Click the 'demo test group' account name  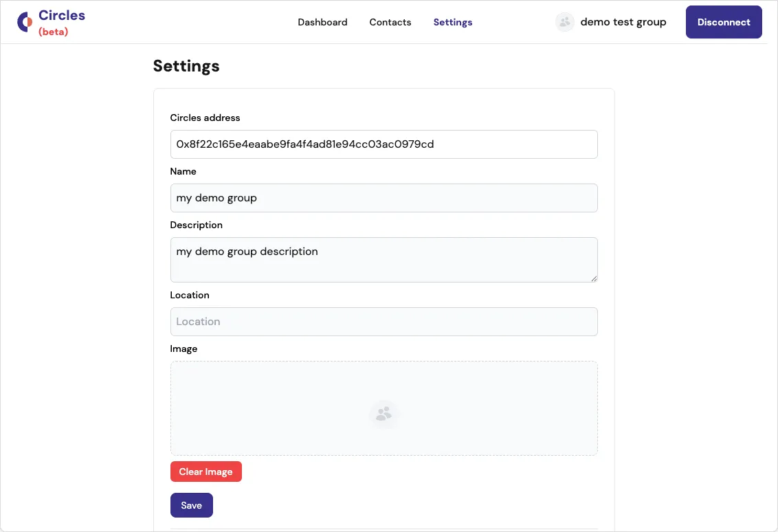pyautogui.click(x=623, y=22)
